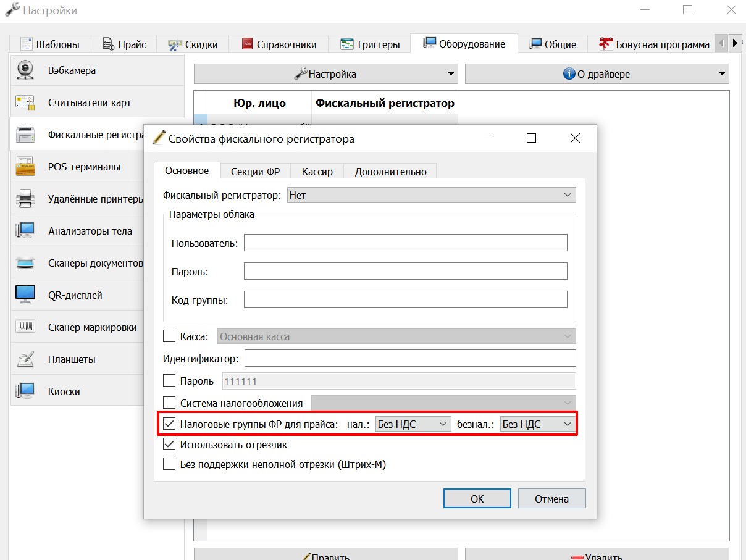
Task: Click the POS-терминалы sidebar icon
Action: tap(25, 167)
